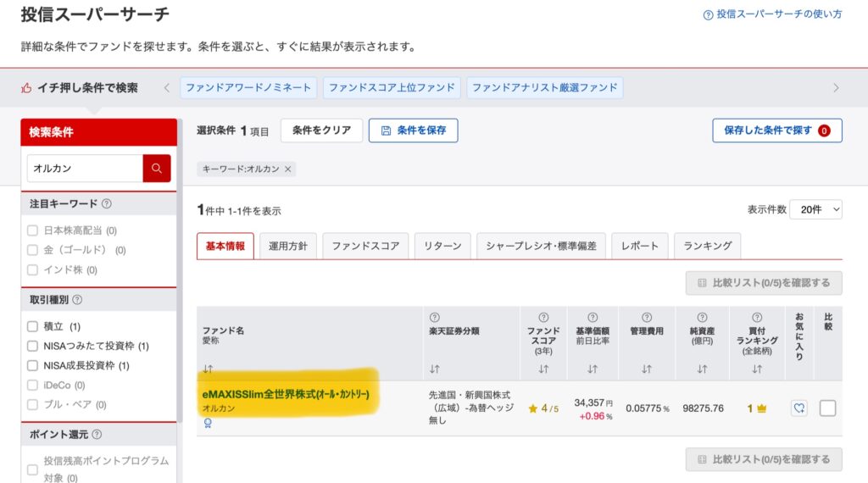Sort by ファンド名 column arrows
Screen dimensions: 868x483
click(x=208, y=369)
